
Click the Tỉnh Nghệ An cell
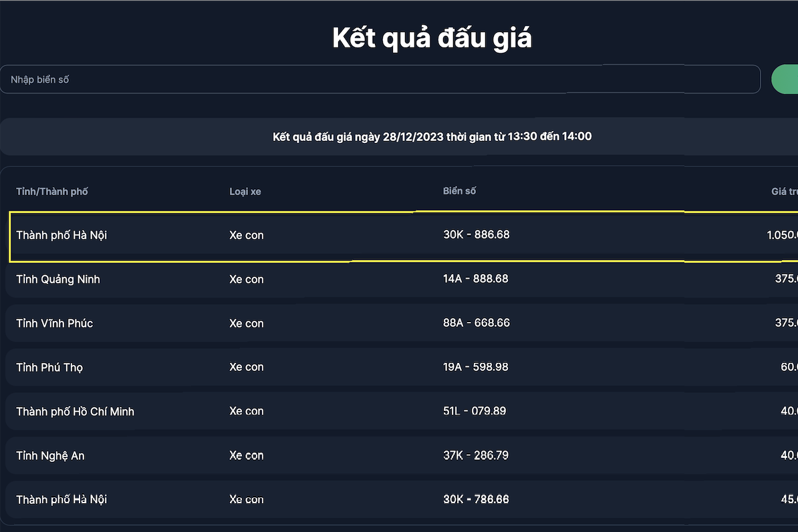click(x=51, y=456)
